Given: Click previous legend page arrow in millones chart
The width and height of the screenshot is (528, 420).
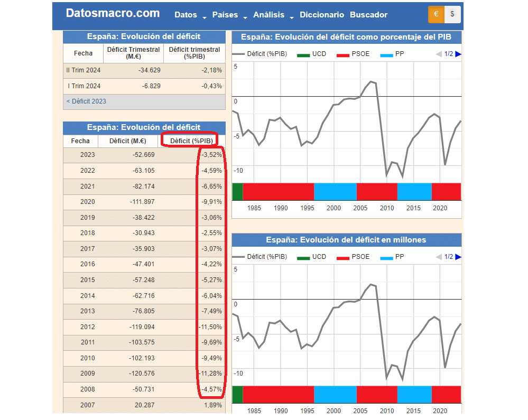Looking at the screenshot, I should (x=438, y=257).
